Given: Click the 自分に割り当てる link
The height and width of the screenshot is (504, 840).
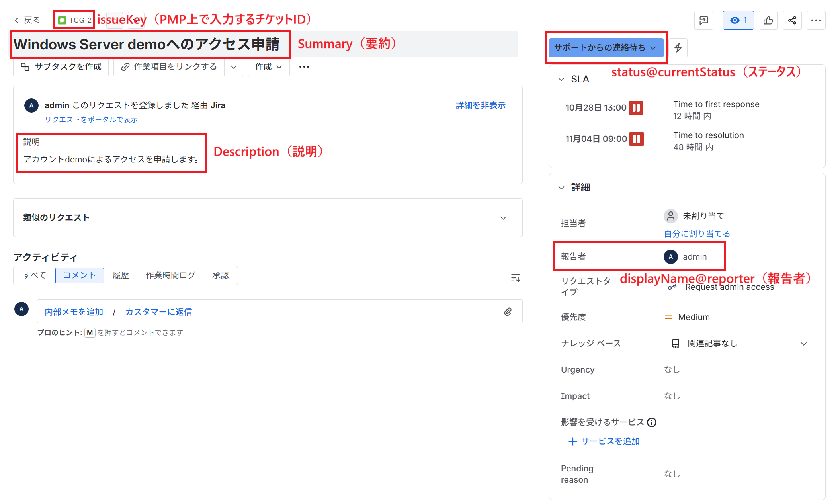Looking at the screenshot, I should coord(697,234).
